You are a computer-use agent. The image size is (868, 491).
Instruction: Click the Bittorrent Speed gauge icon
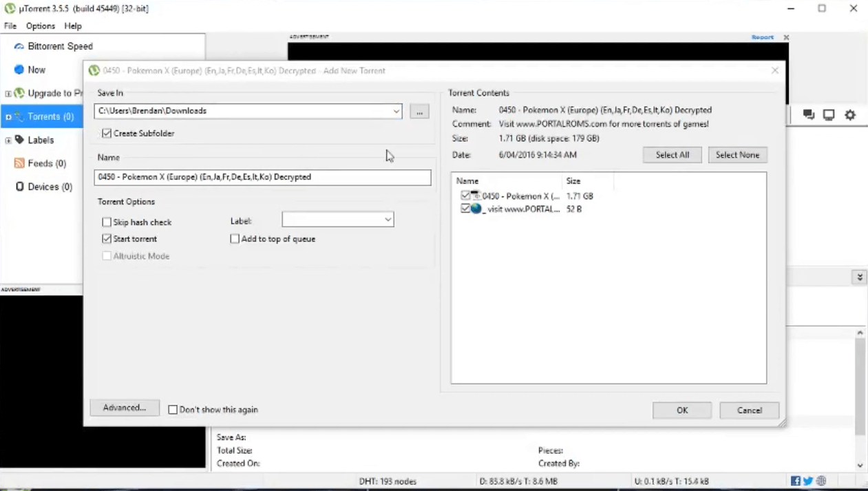click(19, 46)
